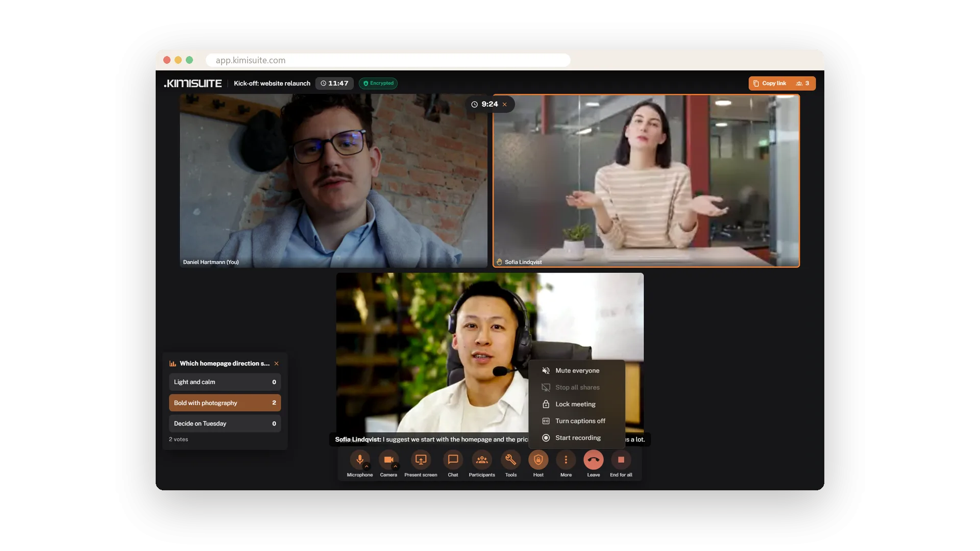
Task: Click the Kimisuite logo
Action: tap(193, 84)
